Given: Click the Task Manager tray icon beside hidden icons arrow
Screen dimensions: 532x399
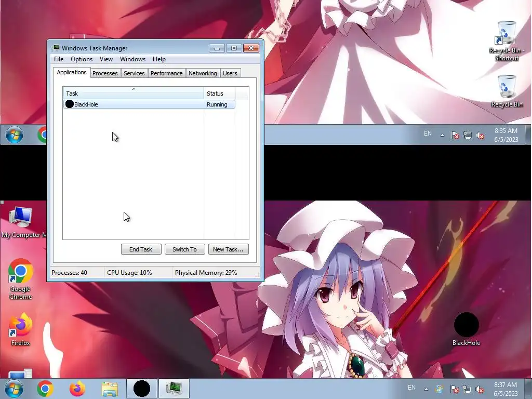Looking at the screenshot, I should click(x=440, y=389).
